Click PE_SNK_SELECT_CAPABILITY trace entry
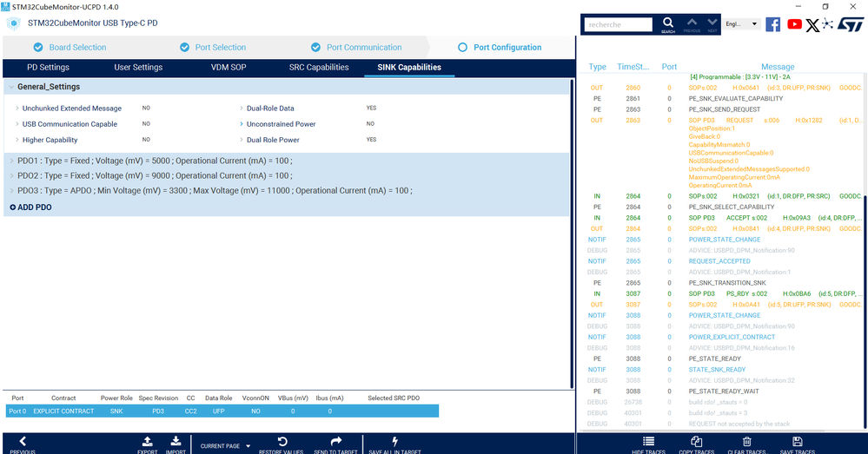This screenshot has height=454, width=868. [x=732, y=207]
